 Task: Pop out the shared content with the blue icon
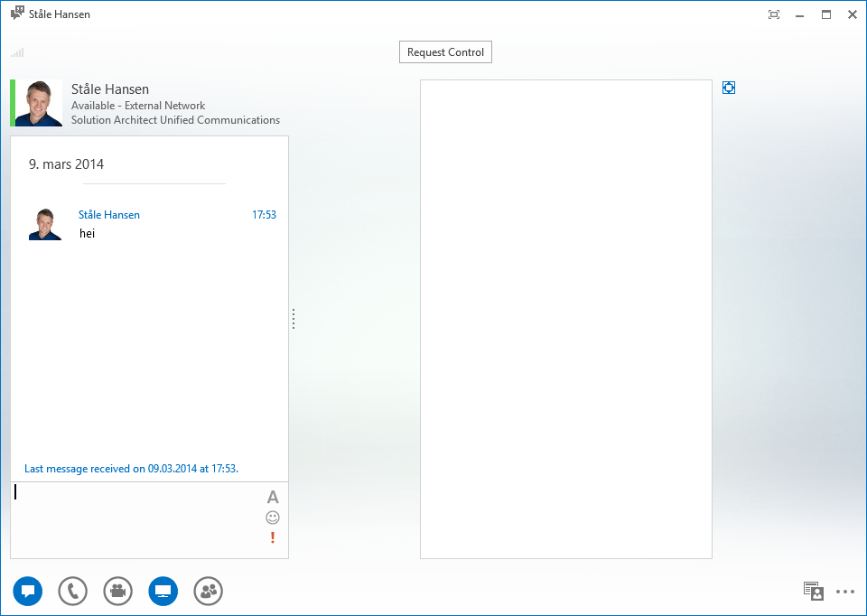(729, 88)
